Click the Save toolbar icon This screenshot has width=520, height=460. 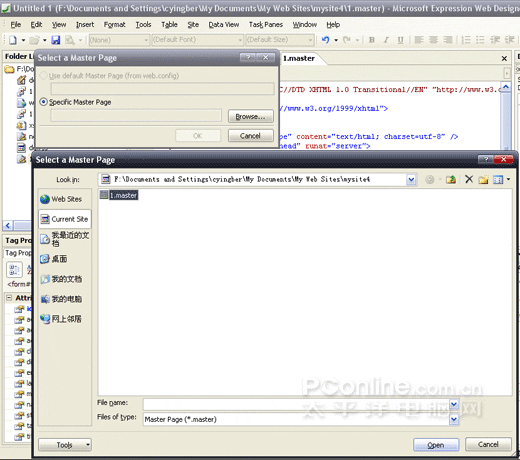click(55, 40)
